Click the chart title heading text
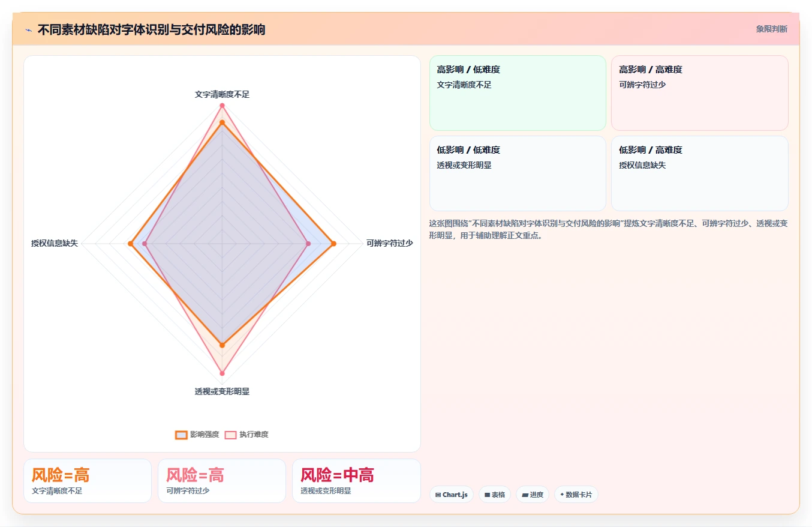Image resolution: width=812 pixels, height=527 pixels. click(x=151, y=29)
